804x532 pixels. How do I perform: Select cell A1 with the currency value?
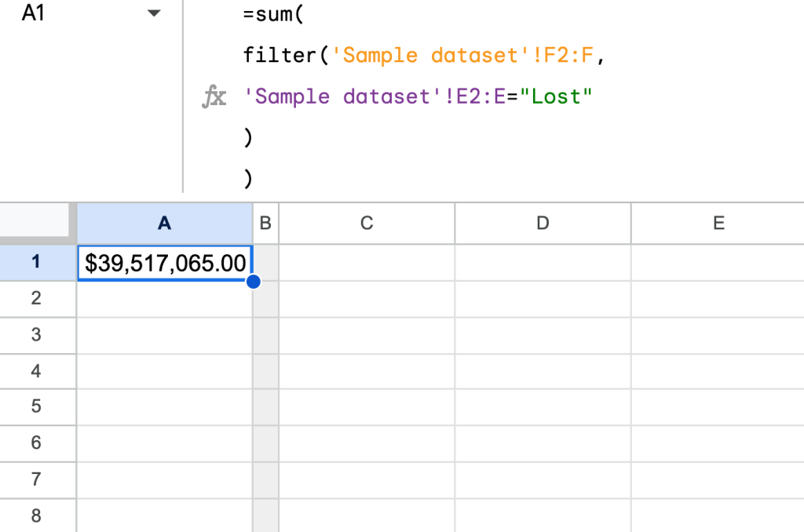pyautogui.click(x=164, y=261)
